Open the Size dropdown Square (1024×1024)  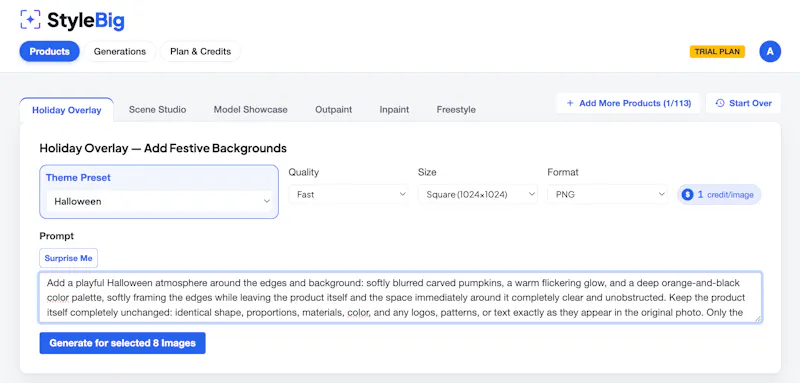tap(478, 194)
